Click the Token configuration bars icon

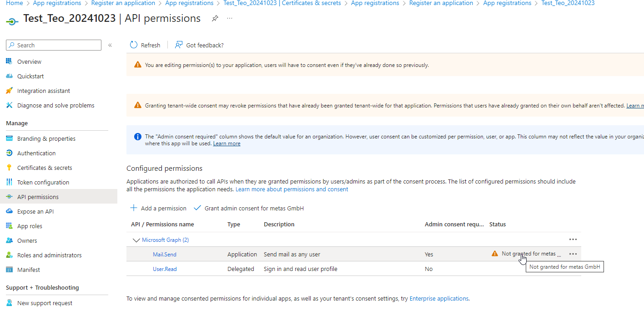[x=9, y=182]
